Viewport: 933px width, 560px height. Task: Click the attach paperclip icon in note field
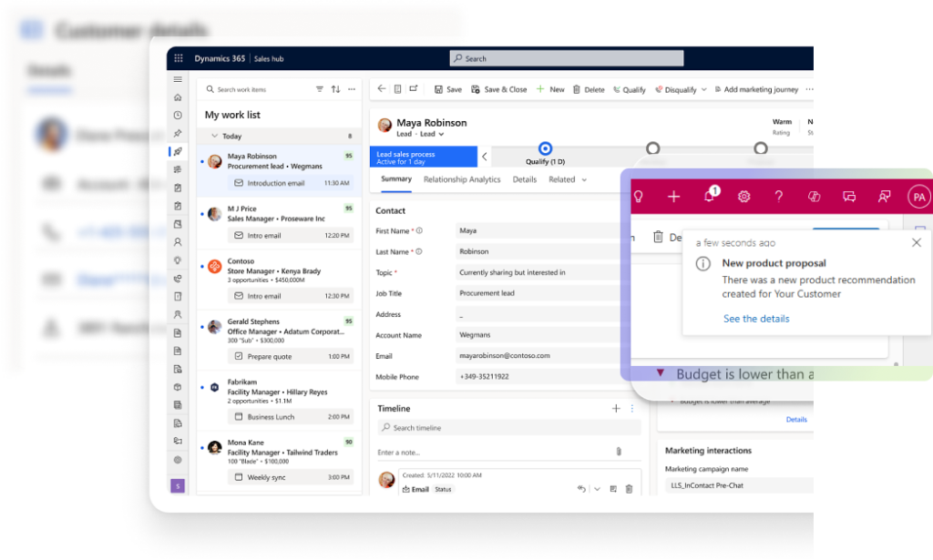[x=618, y=452]
